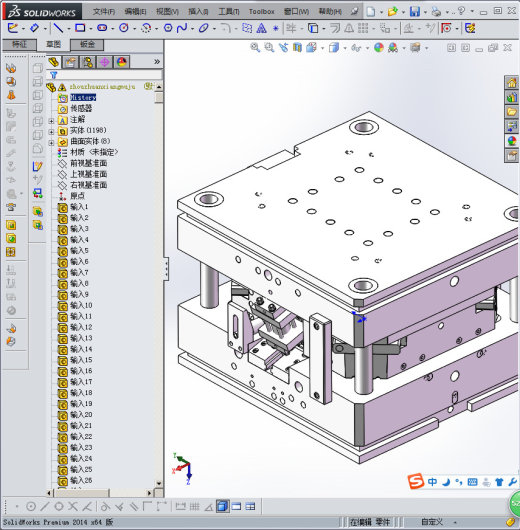This screenshot has height=530, width=520.
Task: Open the 工具(T) menu
Action: [229, 12]
